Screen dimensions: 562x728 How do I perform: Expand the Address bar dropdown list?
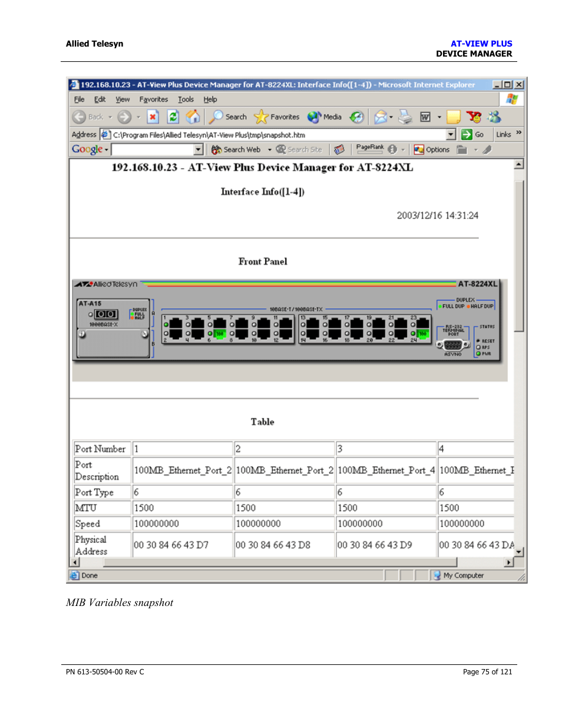click(451, 134)
